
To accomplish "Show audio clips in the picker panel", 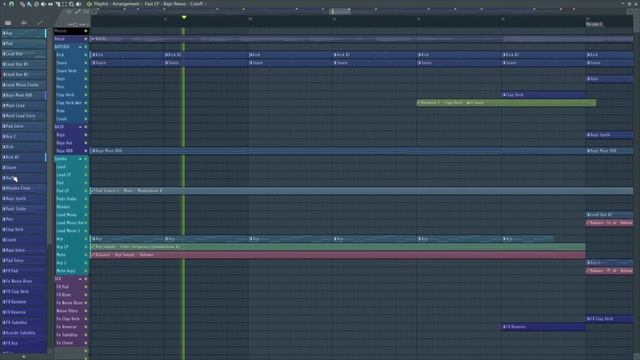I will 23,23.
